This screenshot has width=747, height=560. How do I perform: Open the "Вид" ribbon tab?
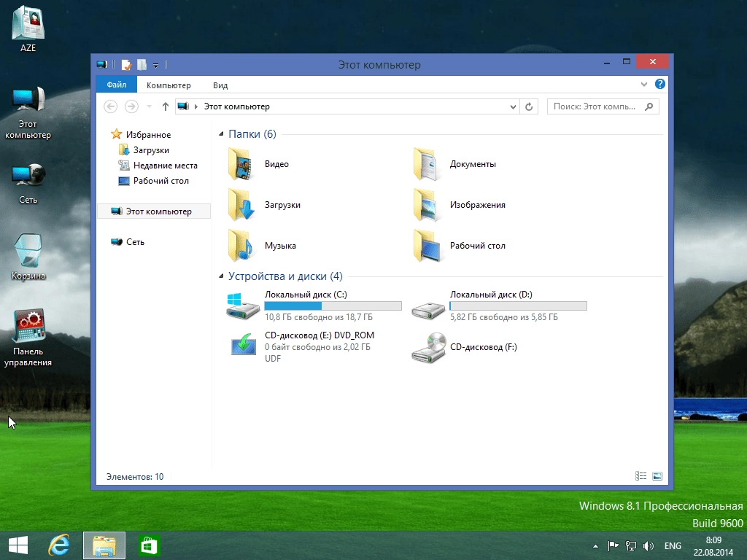point(220,85)
